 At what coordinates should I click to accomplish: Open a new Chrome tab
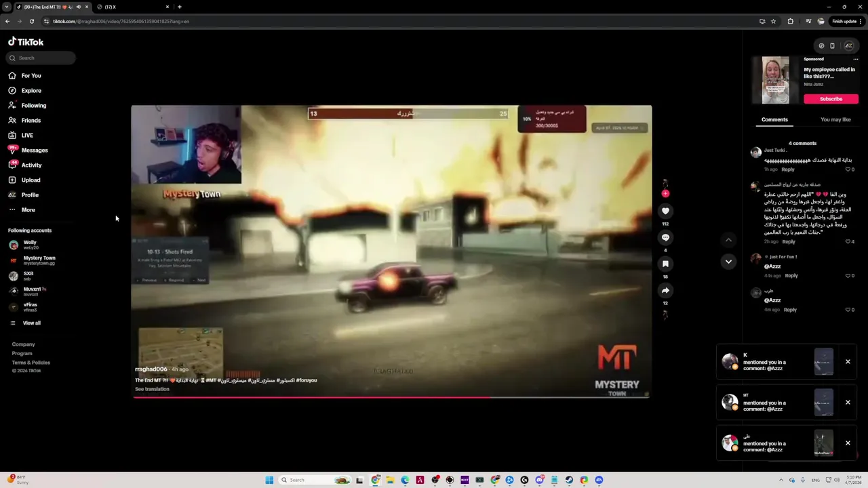(179, 7)
